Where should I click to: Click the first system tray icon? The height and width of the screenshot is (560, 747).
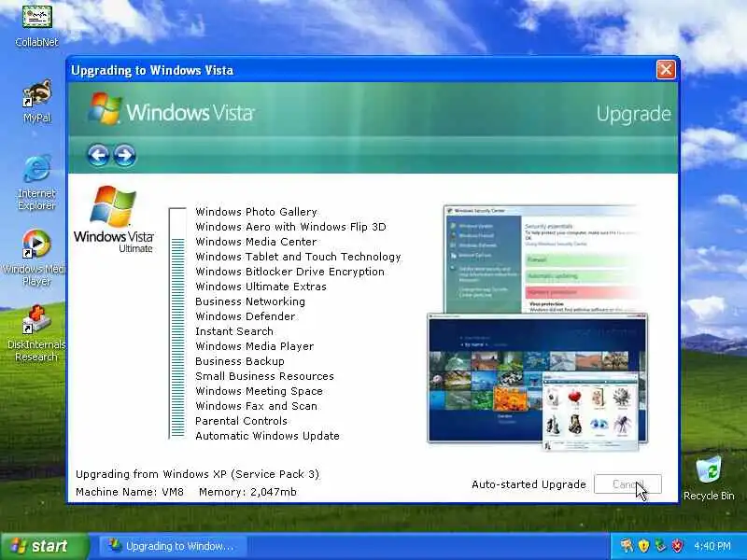pyautogui.click(x=627, y=546)
